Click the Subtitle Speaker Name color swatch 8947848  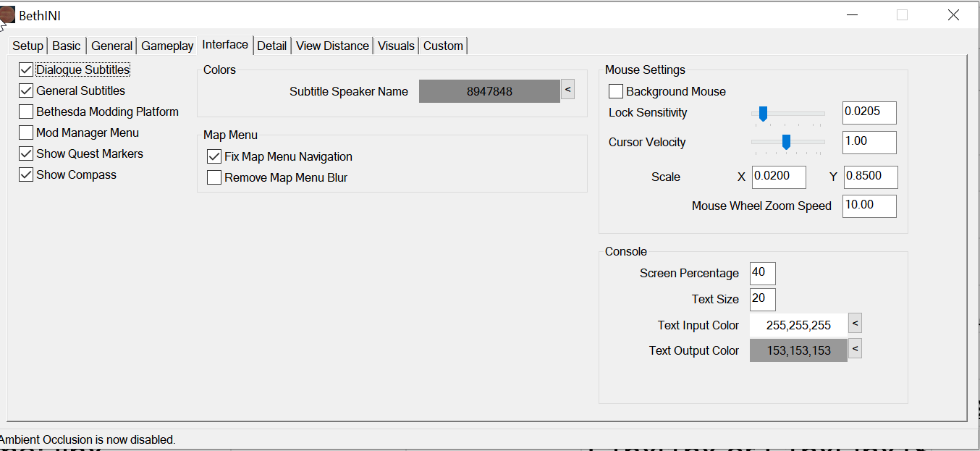pyautogui.click(x=489, y=91)
